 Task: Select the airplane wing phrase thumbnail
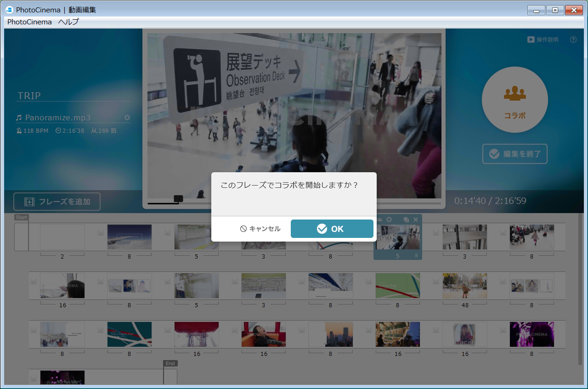[x=129, y=237]
